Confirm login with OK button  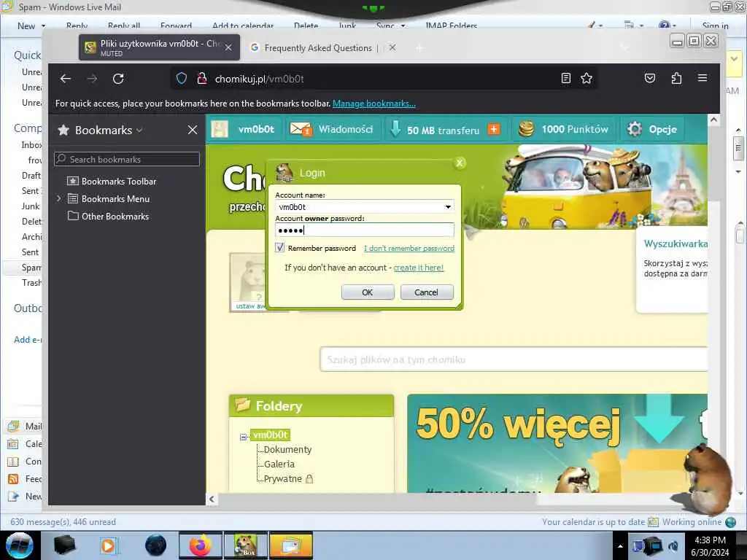coord(368,292)
